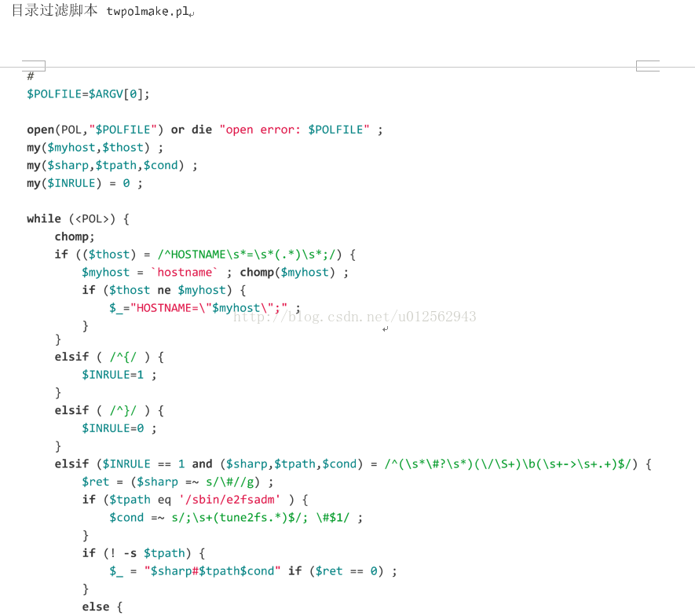Click the line 'elsif ( /^}/ ) {'
The height and width of the screenshot is (616, 695).
click(x=109, y=411)
